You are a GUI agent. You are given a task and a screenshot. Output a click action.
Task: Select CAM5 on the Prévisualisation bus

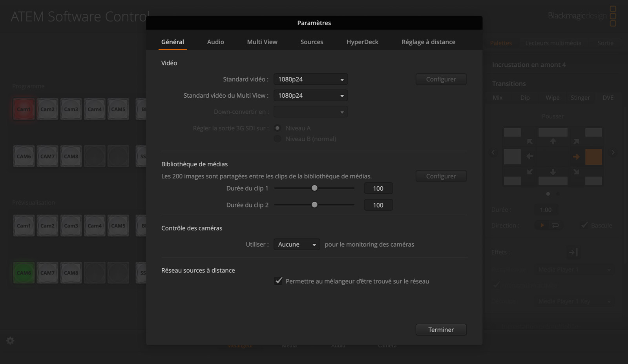pos(118,226)
